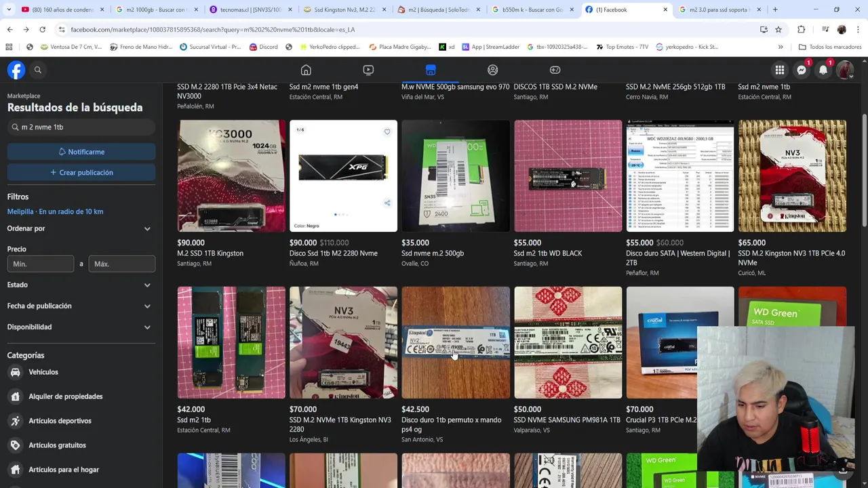This screenshot has height=488, width=868.
Task: Open the Crucial P3 1TB PCIe M.2 title
Action: point(661,420)
